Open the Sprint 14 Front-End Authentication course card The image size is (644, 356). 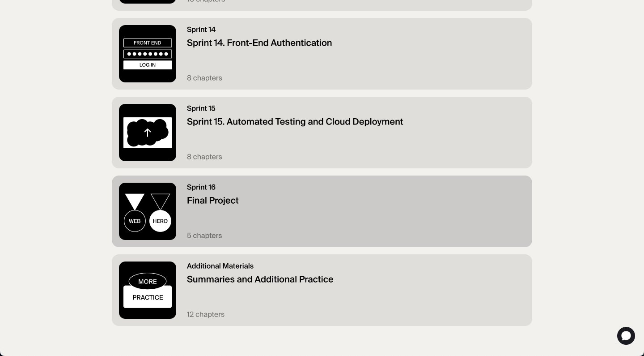(x=322, y=54)
